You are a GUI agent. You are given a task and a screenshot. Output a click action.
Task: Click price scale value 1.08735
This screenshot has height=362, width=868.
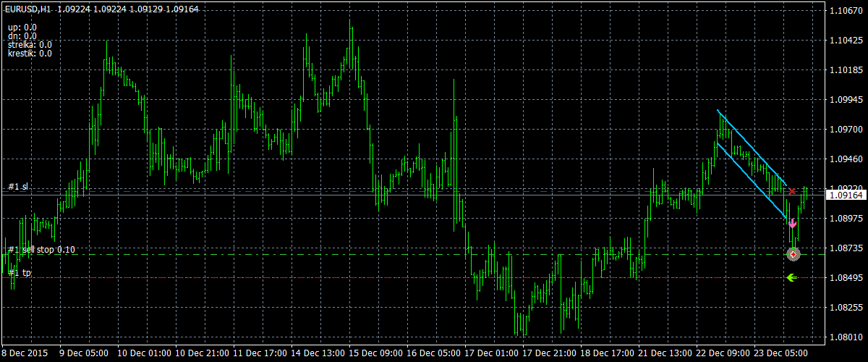click(846, 248)
